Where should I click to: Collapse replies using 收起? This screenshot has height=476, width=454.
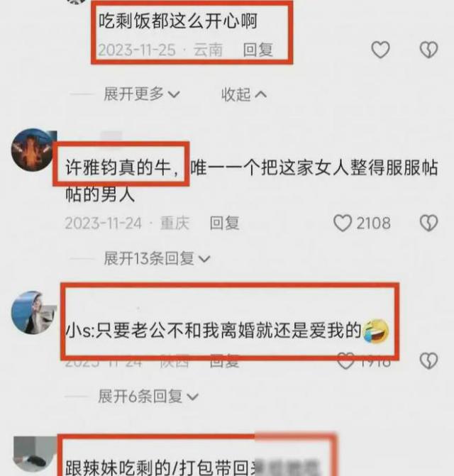[x=244, y=94]
